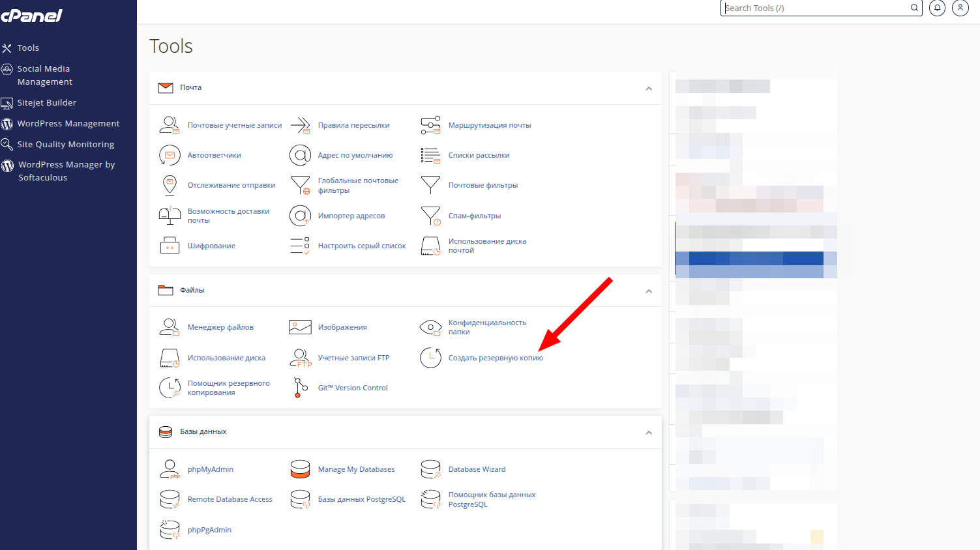Open the Списки рассылки icon

[x=430, y=155]
